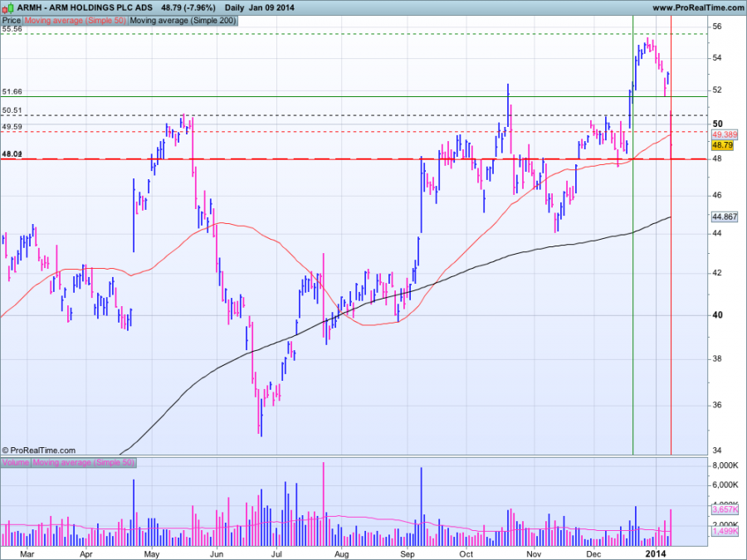Click the 44.867 moving average value tag
The image size is (747, 560).
point(725,217)
